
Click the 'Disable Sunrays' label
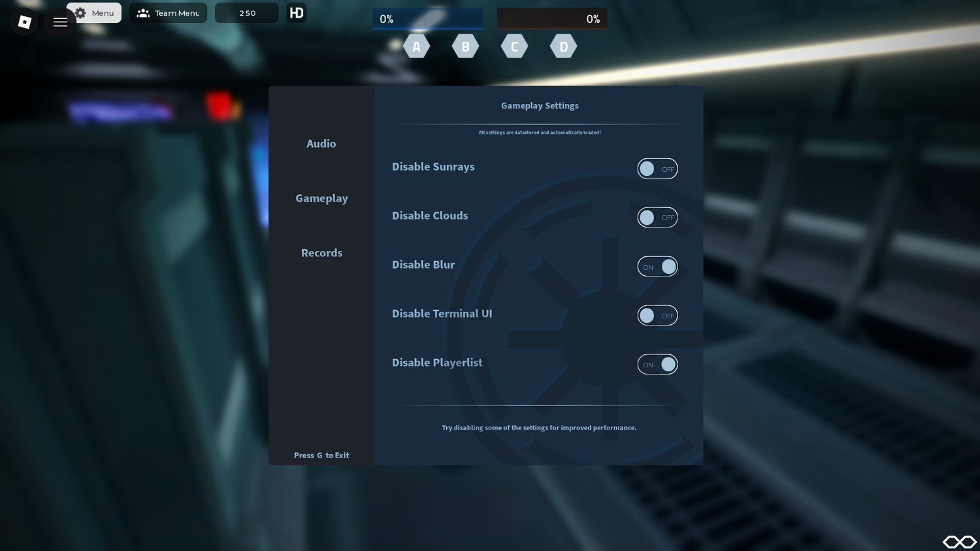[x=433, y=167]
